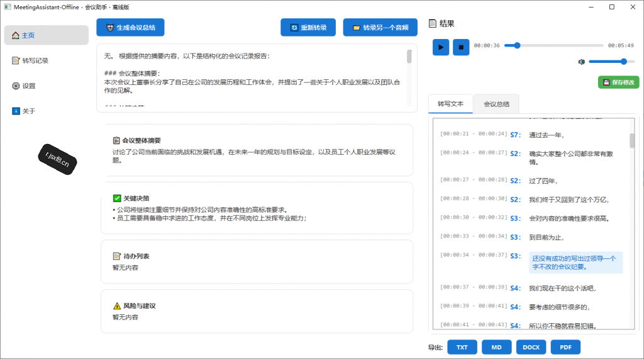This screenshot has height=359, width=644.
Task: Click highlighted line 还没有成功的写出过领导
Action: [x=575, y=262]
